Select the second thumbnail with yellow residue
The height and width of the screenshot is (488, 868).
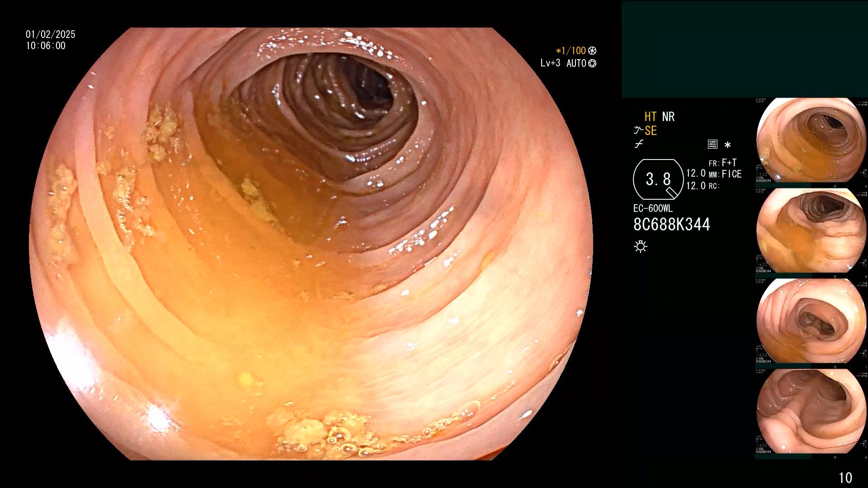pyautogui.click(x=811, y=230)
